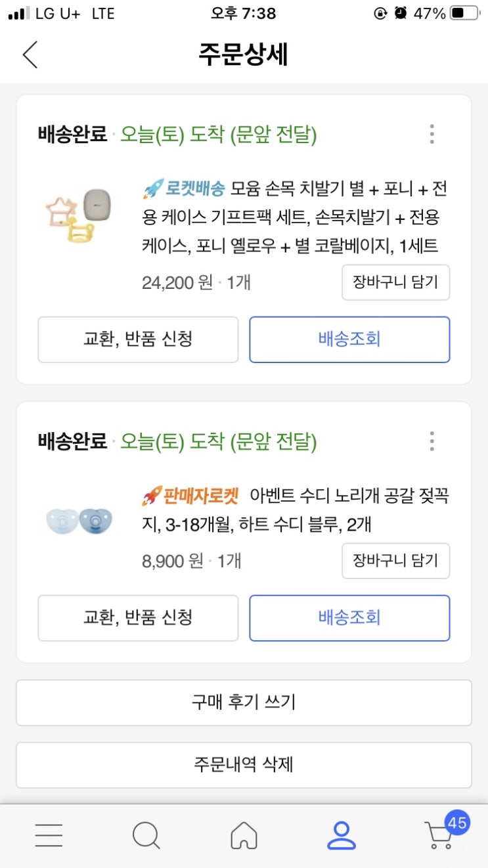Open My Coupang profile icon

tap(341, 835)
